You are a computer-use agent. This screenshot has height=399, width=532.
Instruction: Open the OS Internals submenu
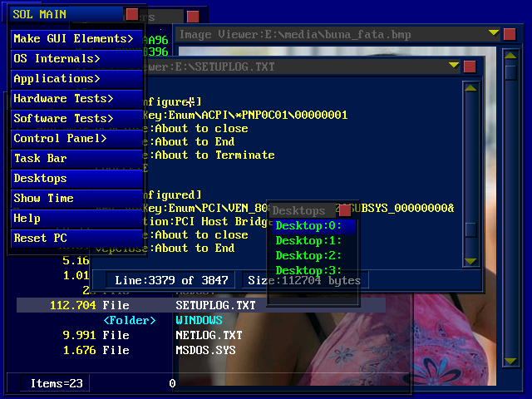76,59
